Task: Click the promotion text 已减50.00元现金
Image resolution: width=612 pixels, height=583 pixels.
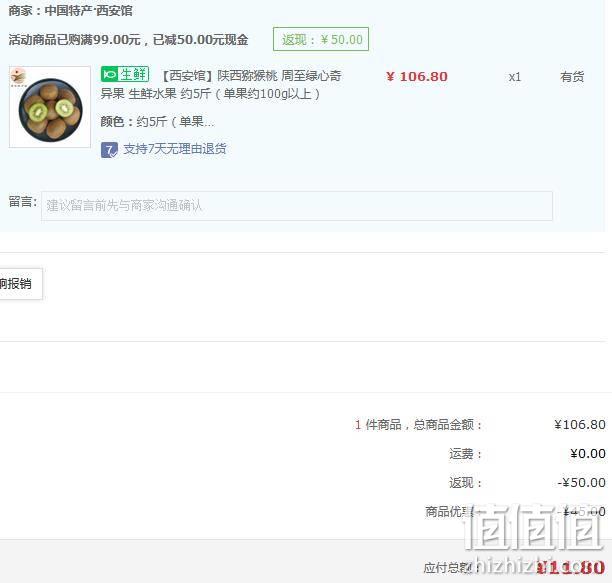Action: tap(200, 39)
